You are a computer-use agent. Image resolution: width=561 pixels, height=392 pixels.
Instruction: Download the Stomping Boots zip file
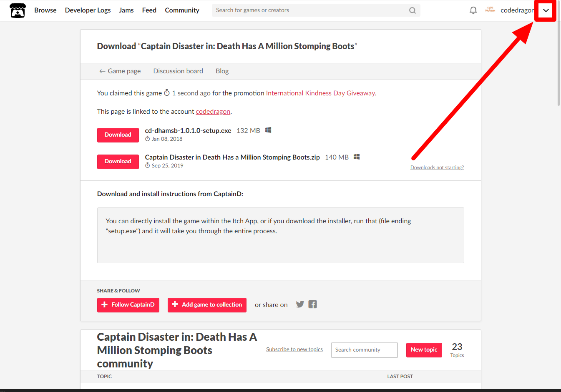click(x=118, y=162)
